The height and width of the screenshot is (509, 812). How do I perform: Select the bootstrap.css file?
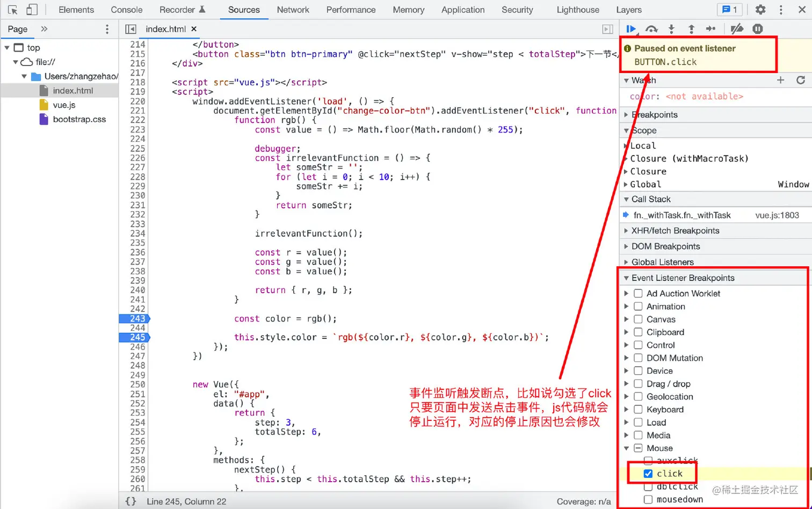pos(79,119)
